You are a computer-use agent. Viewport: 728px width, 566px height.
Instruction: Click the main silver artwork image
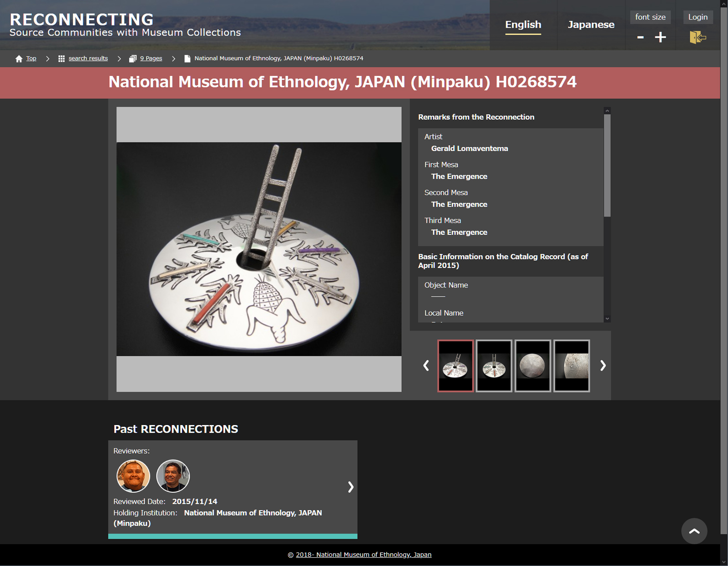click(x=259, y=249)
